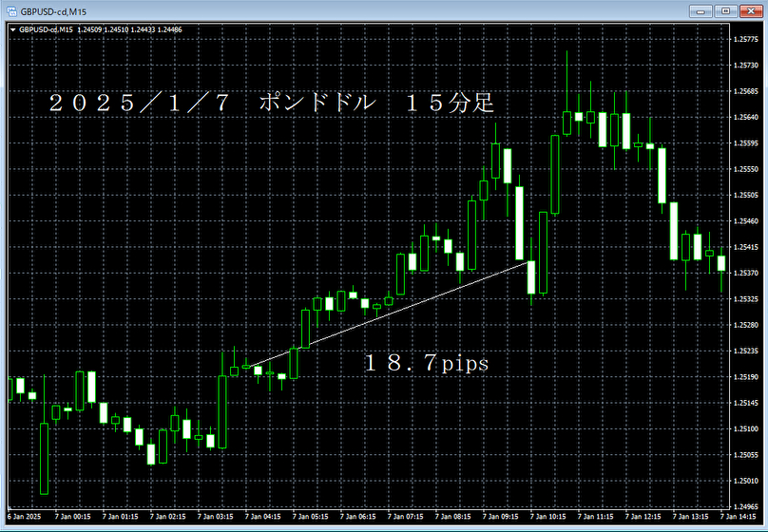Click the 6 Jan 2025 date label
This screenshot has height=532, width=768.
click(x=23, y=518)
